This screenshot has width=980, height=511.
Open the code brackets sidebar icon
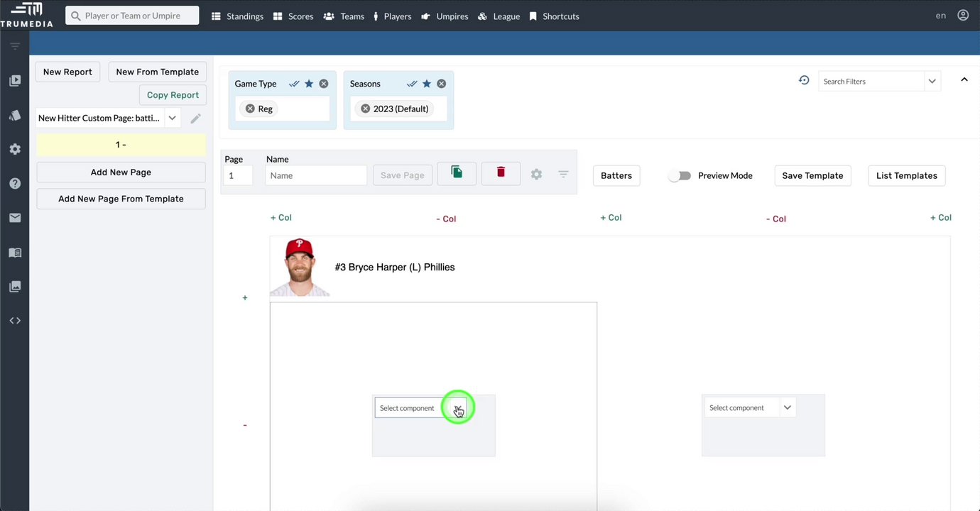[15, 320]
